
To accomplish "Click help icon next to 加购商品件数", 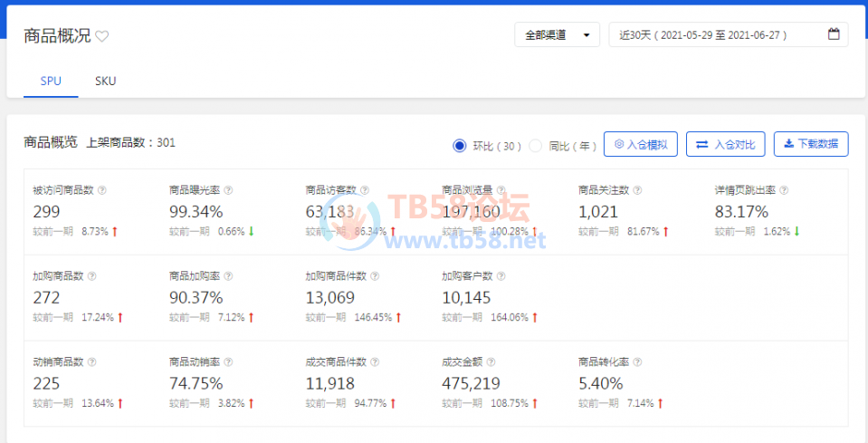I will [375, 276].
